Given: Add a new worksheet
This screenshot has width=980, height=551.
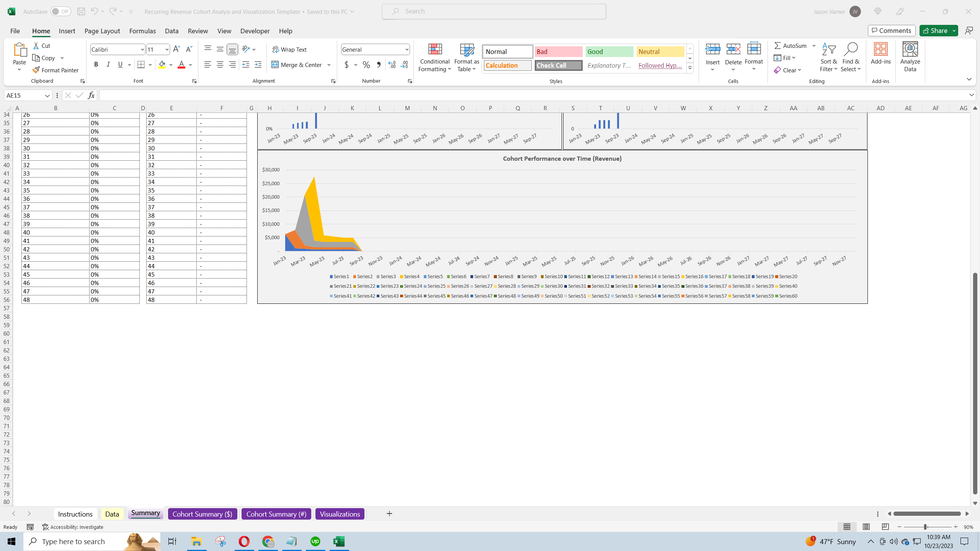Looking at the screenshot, I should 389,514.
